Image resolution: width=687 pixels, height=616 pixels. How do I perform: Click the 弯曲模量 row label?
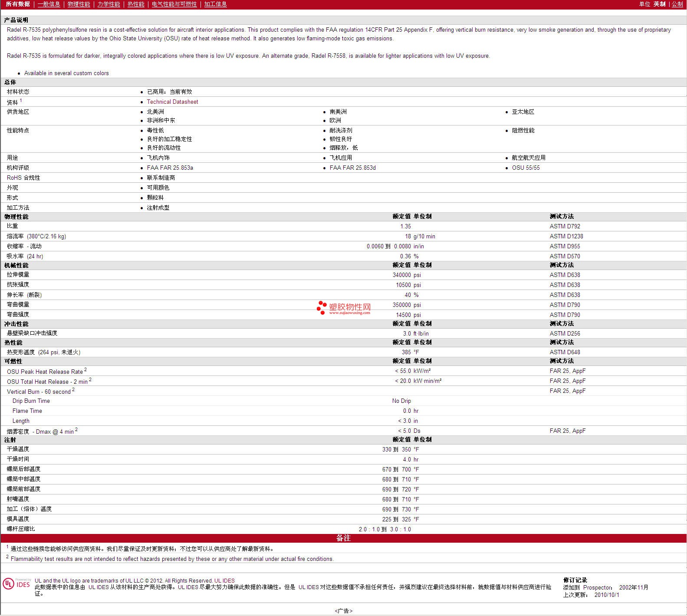pyautogui.click(x=18, y=305)
